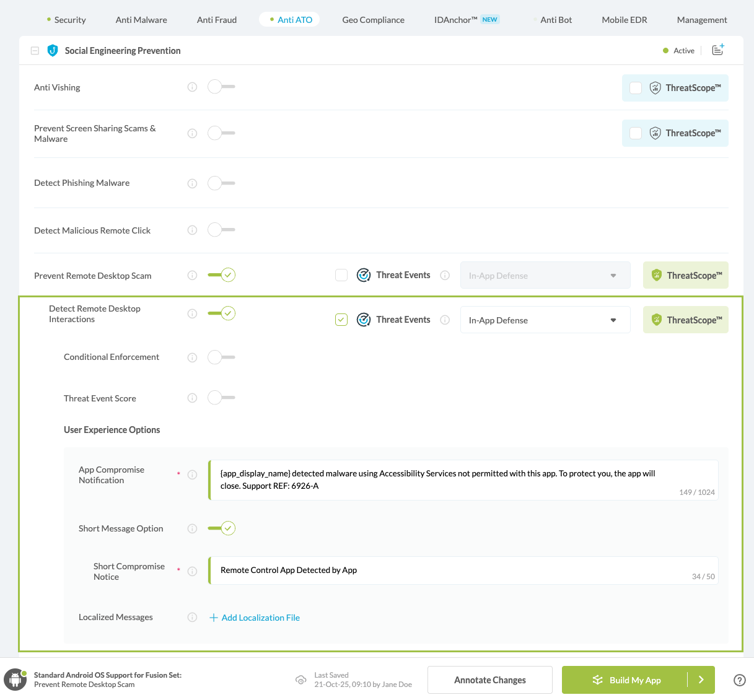Open the In-App Defense dropdown for Detect Remote Desktop Interactions
The width and height of the screenshot is (754, 700).
pos(545,320)
